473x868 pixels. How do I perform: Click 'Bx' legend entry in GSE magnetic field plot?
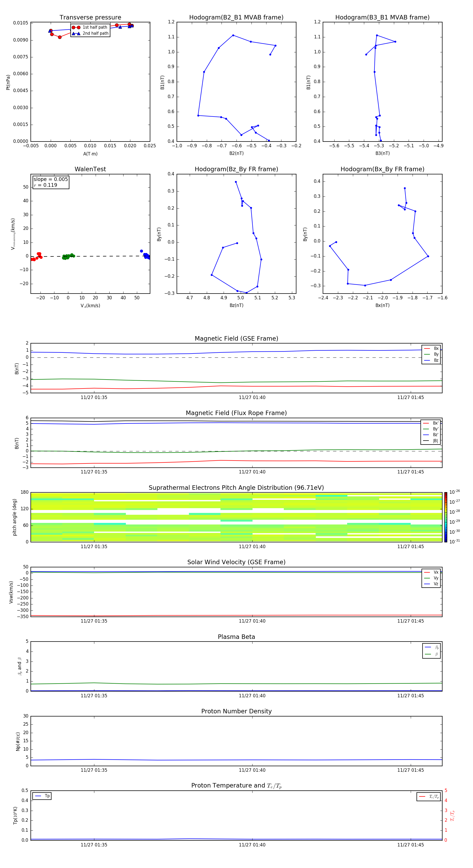coord(431,349)
